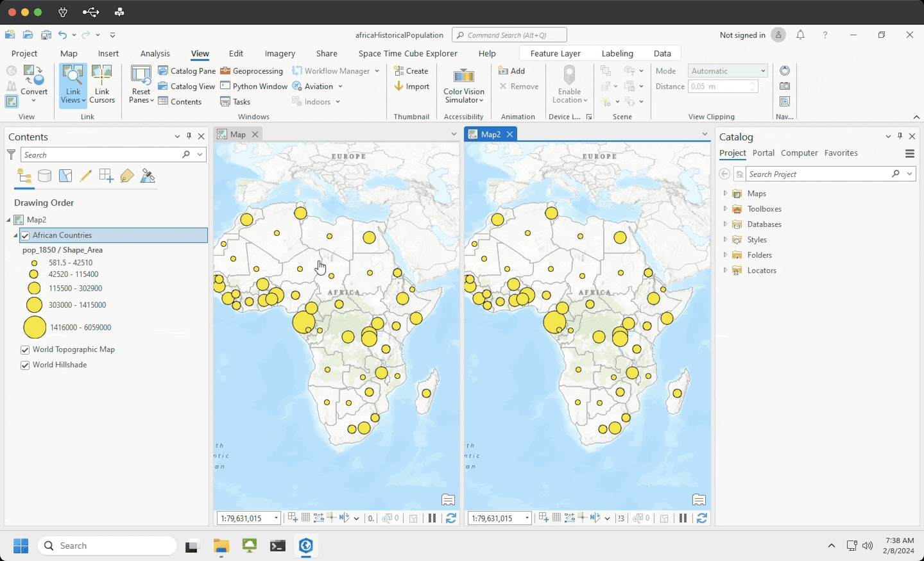This screenshot has height=561, width=924.
Task: Open the Geoprocessing pane
Action: [252, 71]
